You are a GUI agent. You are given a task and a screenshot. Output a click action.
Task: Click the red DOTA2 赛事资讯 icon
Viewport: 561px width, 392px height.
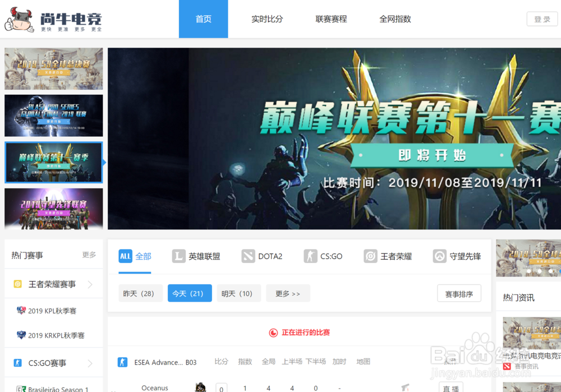point(507,366)
